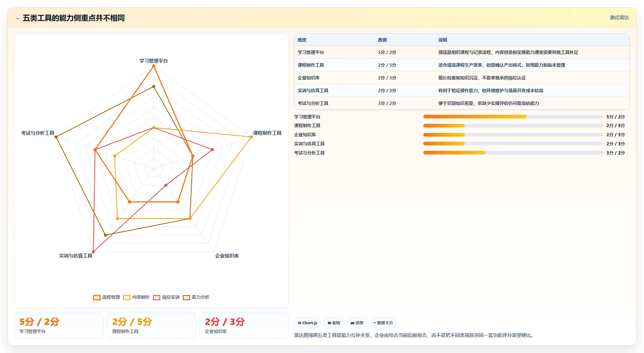Click the 5分 / 2分 value beside progress bar
The width and height of the screenshot is (644, 353).
(616, 117)
